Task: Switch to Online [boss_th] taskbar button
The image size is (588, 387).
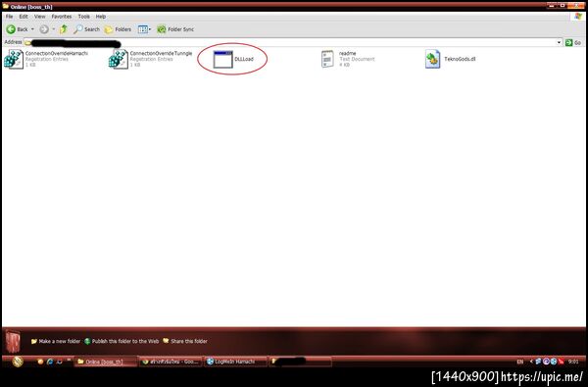Action: click(106, 362)
